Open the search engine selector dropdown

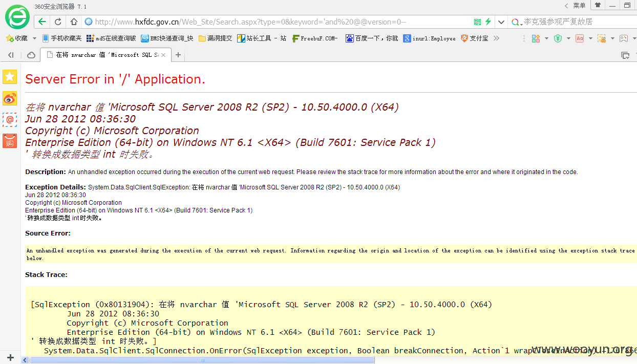[517, 22]
